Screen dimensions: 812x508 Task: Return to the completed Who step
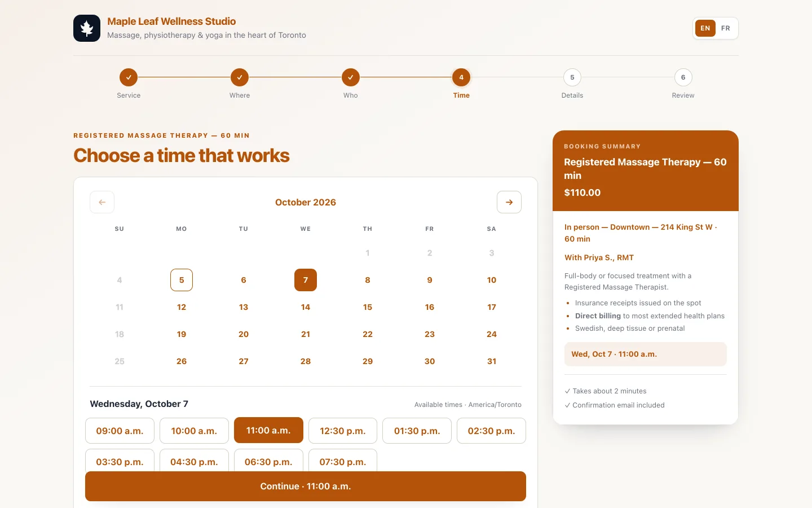point(351,77)
